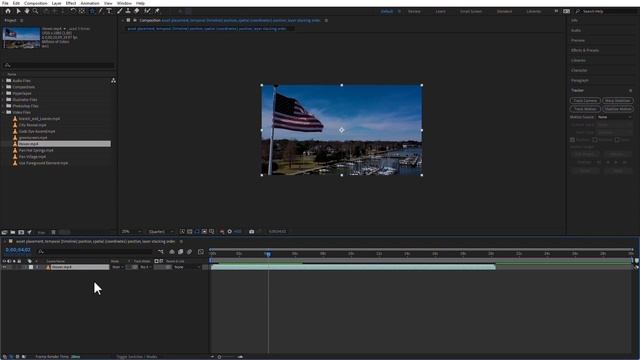Image resolution: width=640 pixels, height=360 pixels.
Task: Open the Parent & Link dropdown for Haven.mp4
Action: [x=187, y=267]
